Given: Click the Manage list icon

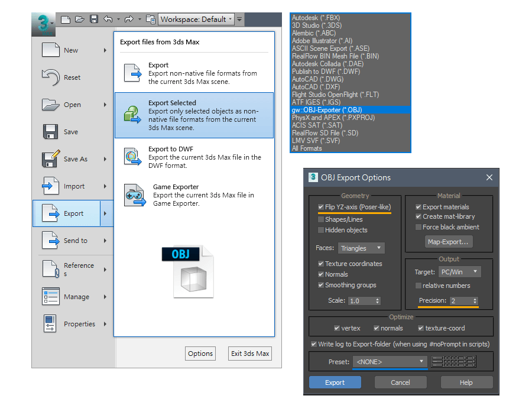Looking at the screenshot, I should coord(51,296).
